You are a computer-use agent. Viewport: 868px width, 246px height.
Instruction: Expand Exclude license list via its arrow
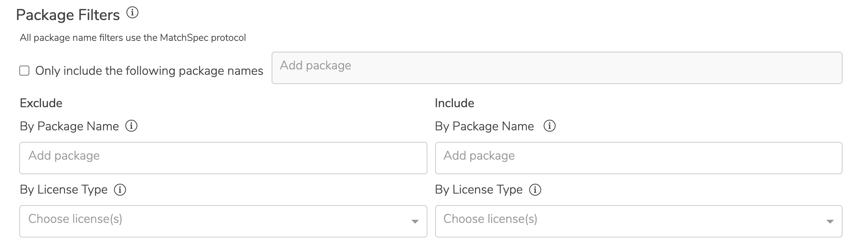tap(415, 222)
